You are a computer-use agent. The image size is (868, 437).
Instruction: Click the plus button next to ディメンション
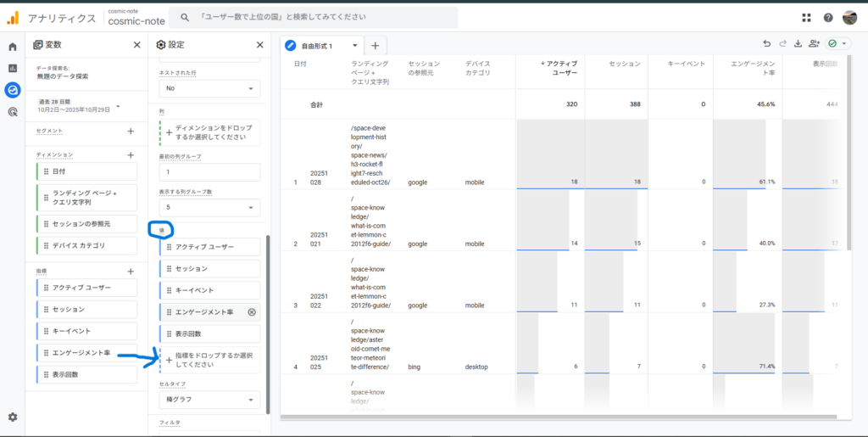131,155
